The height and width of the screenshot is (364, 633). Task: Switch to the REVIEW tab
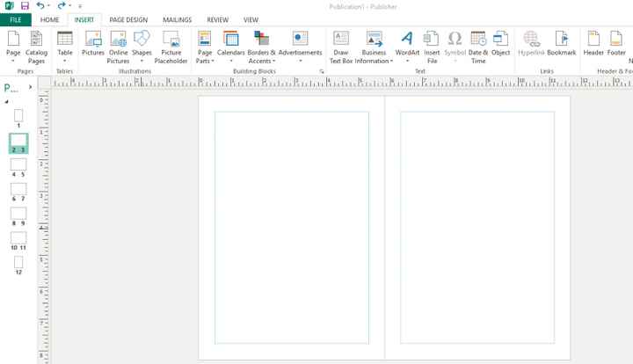pos(218,19)
